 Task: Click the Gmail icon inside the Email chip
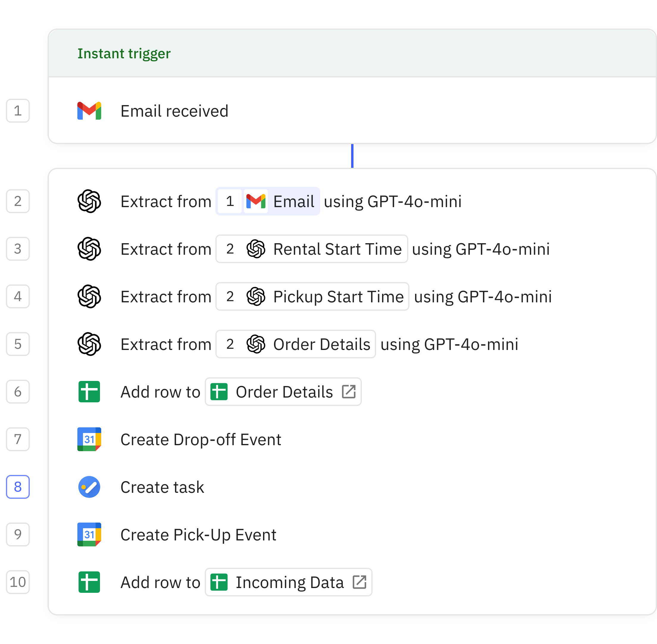256,201
